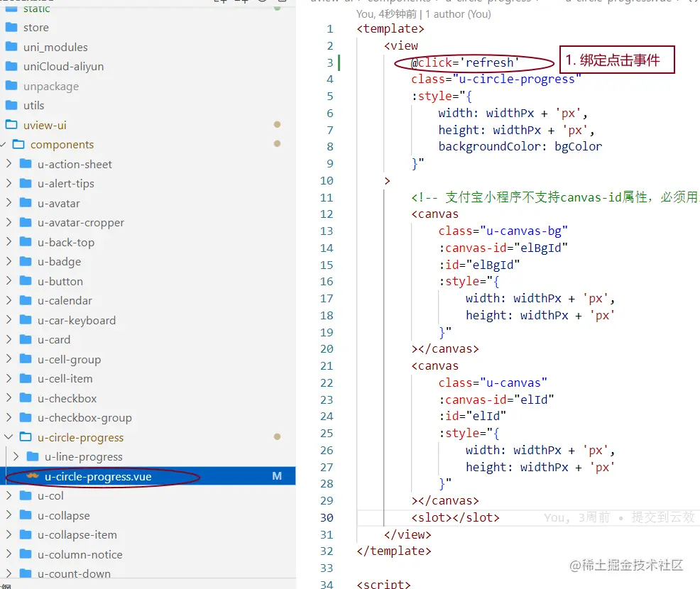The width and height of the screenshot is (700, 589).
Task: Click the utils folder icon
Action: [11, 105]
